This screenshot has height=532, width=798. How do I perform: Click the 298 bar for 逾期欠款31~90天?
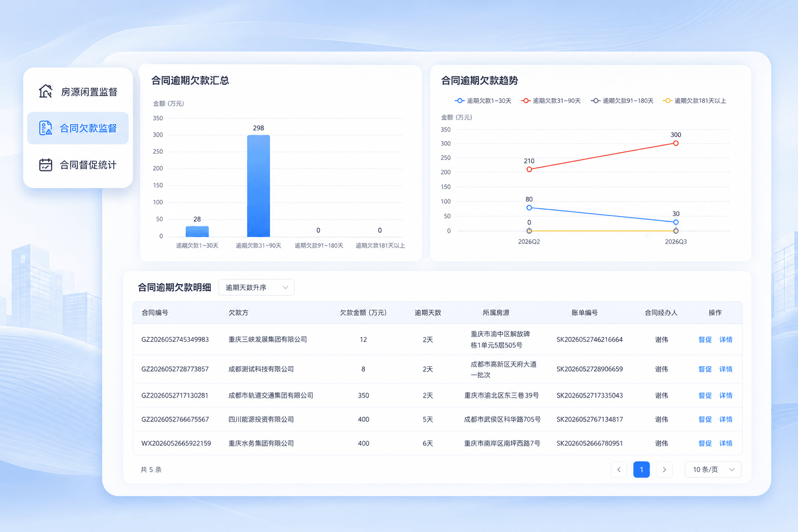tap(258, 186)
